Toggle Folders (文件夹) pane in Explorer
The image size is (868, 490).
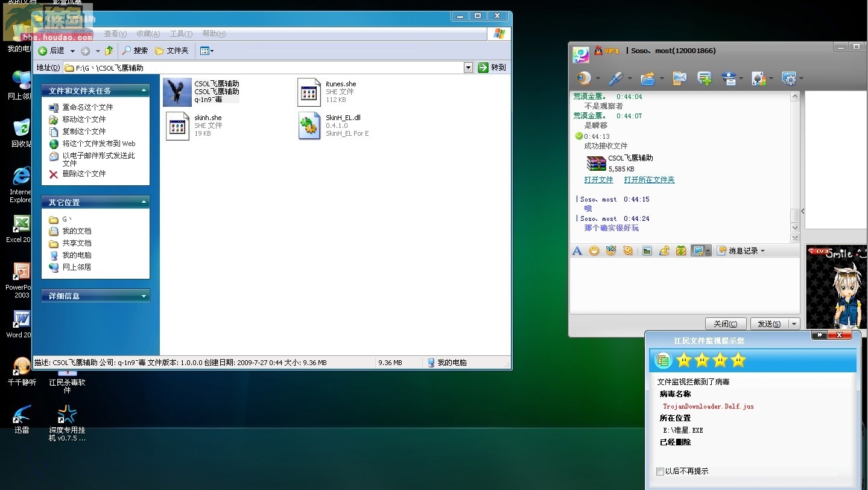coord(171,51)
